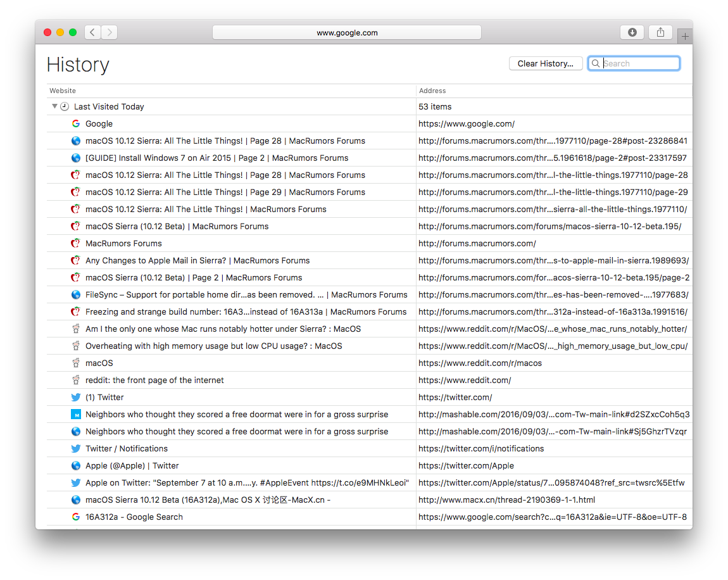The height and width of the screenshot is (580, 728).
Task: Click globe icon beside FileSync entry
Action: (x=76, y=294)
